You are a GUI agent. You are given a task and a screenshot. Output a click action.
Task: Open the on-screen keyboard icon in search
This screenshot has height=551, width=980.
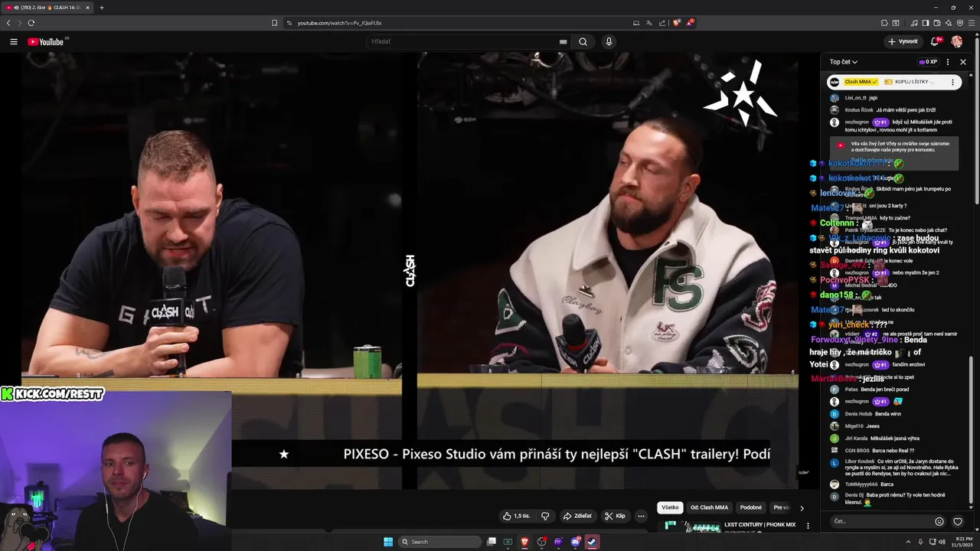click(563, 41)
